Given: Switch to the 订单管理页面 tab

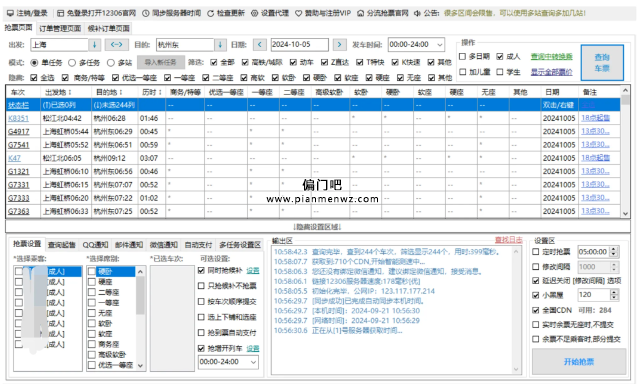Looking at the screenshot, I should (x=60, y=28).
